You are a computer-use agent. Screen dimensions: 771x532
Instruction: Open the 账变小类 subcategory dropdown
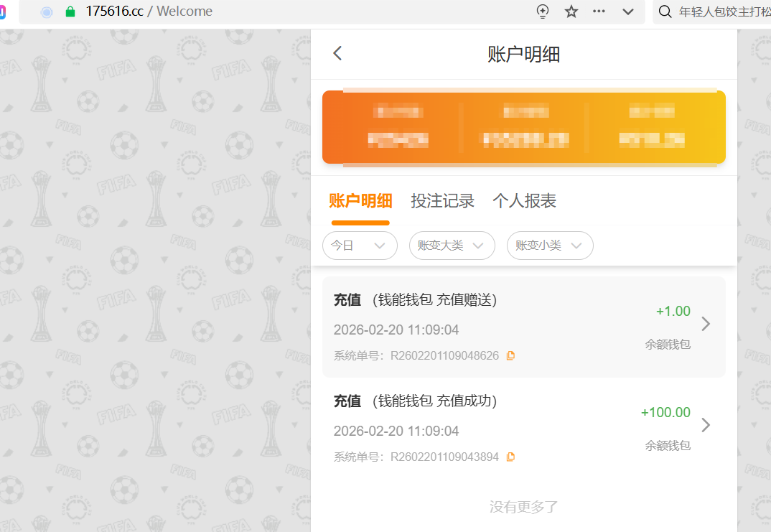[x=549, y=246]
